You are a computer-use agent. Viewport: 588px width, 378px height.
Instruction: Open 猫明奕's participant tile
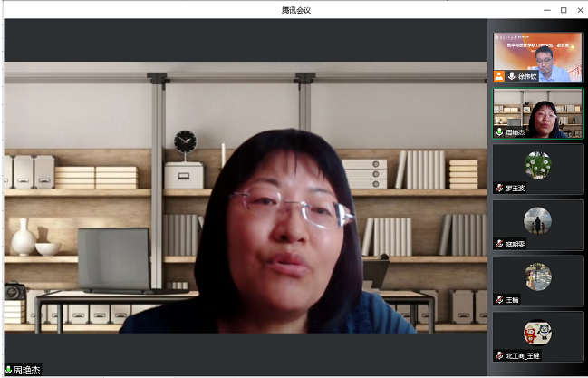coord(538,225)
